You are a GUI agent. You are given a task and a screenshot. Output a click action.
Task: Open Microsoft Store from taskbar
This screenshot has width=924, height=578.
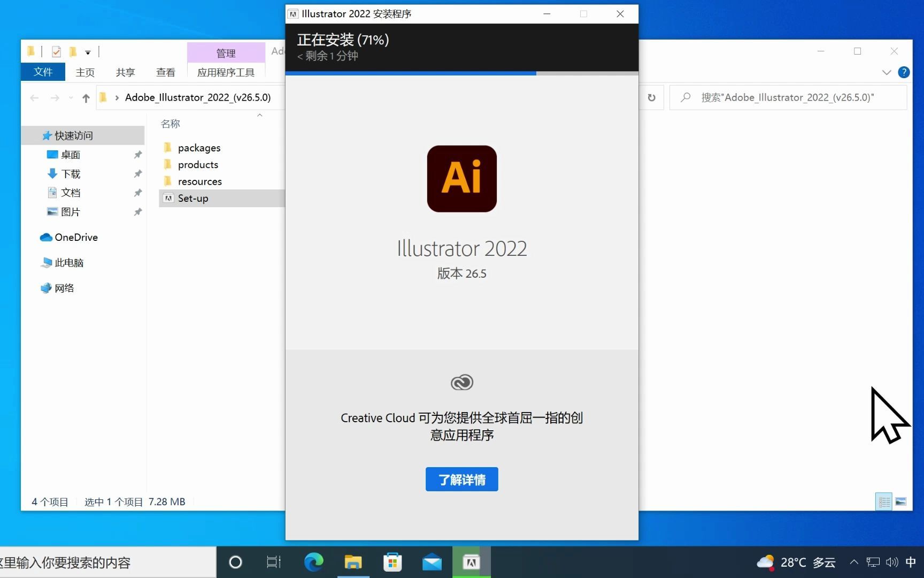[392, 562]
